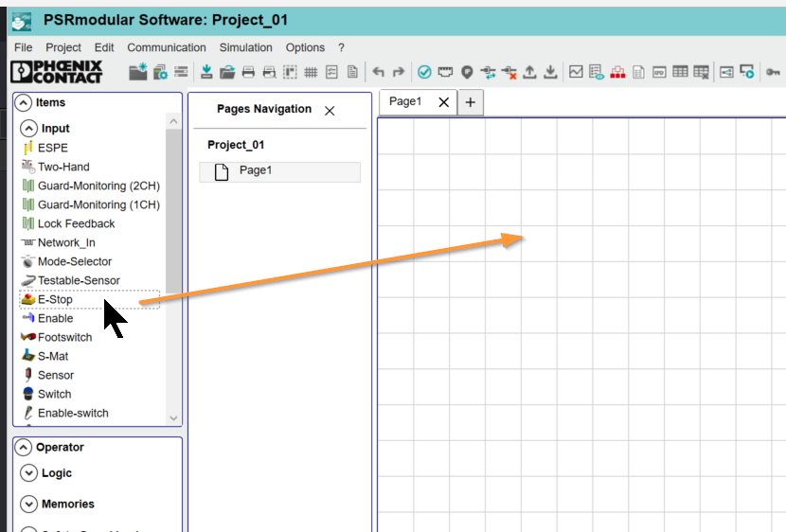Image resolution: width=786 pixels, height=532 pixels.
Task: Select the Two-Hand input item
Action: [56, 167]
